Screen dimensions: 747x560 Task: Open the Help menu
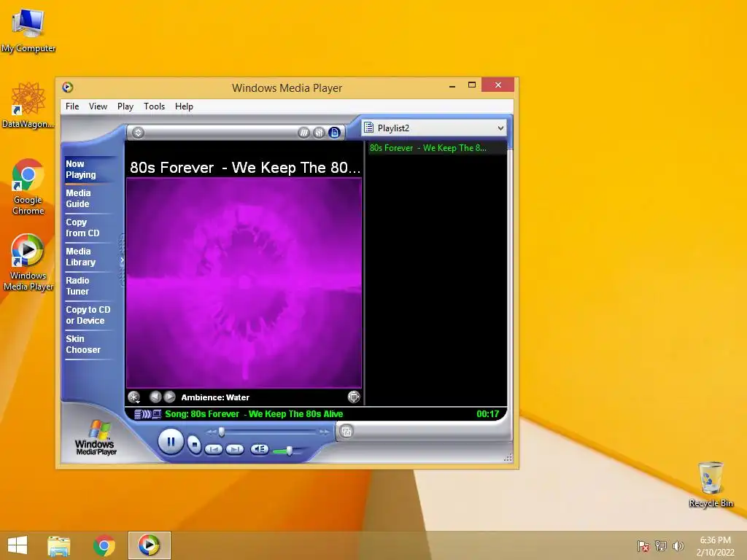click(x=184, y=106)
